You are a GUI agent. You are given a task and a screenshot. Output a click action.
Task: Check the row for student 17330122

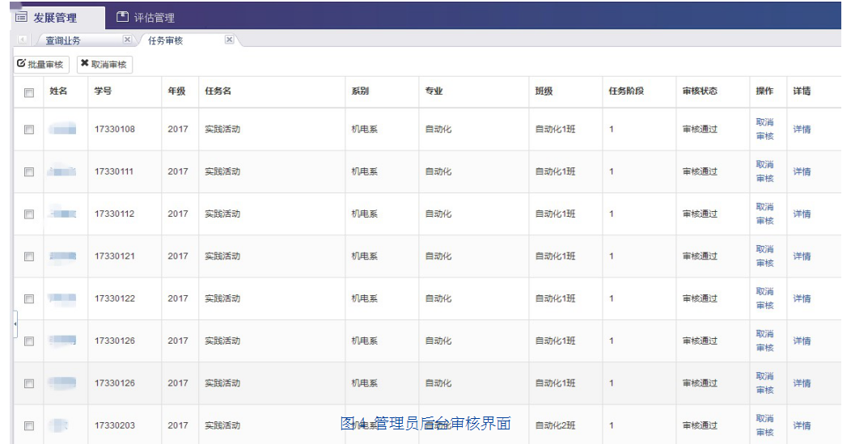click(x=29, y=299)
